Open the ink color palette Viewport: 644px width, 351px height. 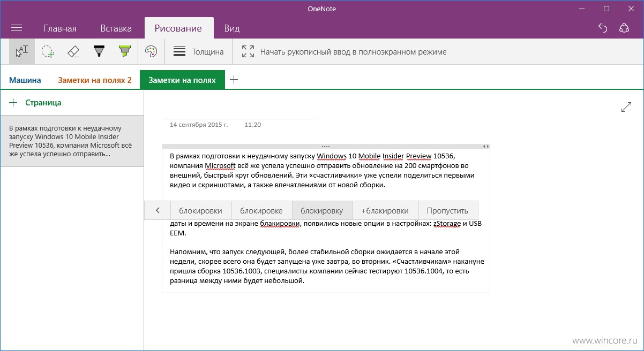coord(151,51)
